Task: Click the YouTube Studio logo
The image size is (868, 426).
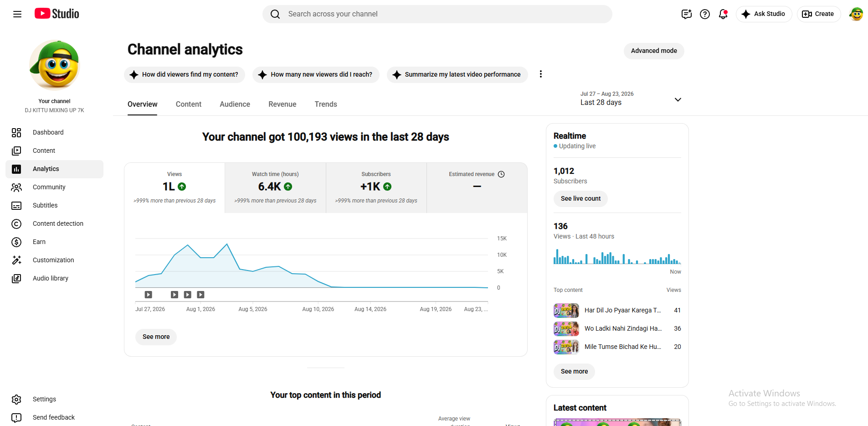Action: point(57,14)
